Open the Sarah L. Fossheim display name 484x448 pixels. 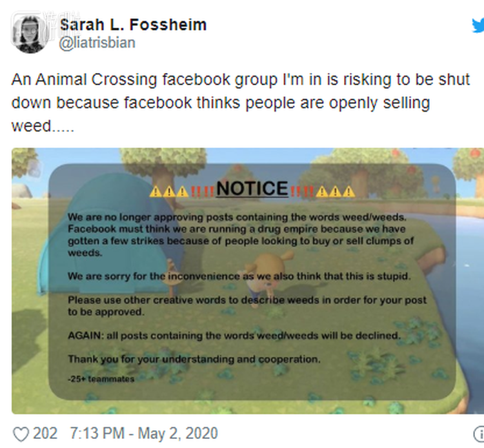[133, 25]
